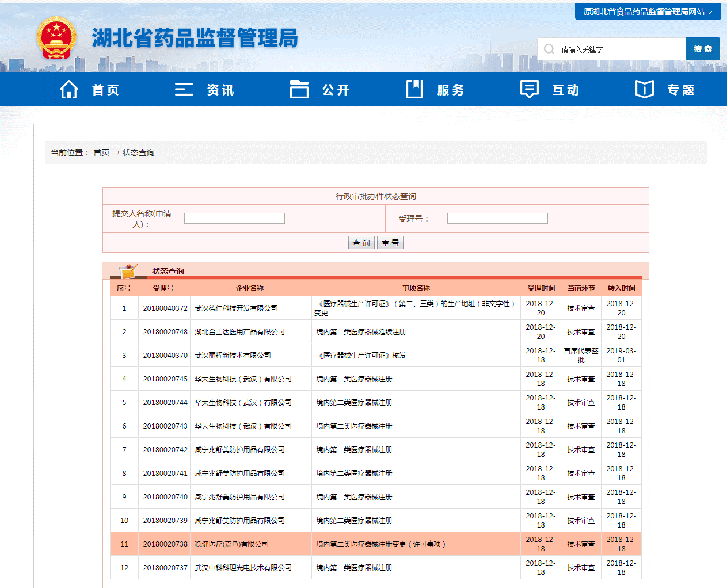Viewport: 727px width, 588px height.
Task: Click the bookmark icon beside 服务
Action: coord(414,89)
